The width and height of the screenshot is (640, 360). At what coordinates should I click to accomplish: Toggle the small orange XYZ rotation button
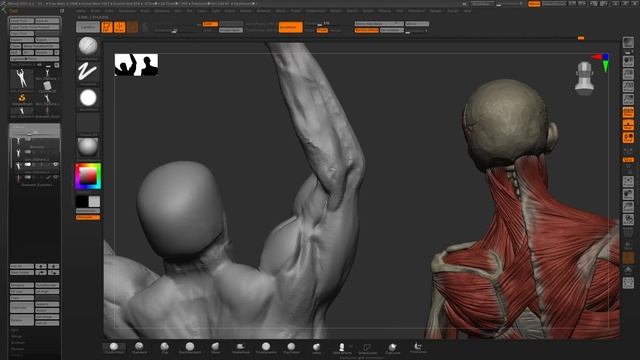tap(628, 160)
